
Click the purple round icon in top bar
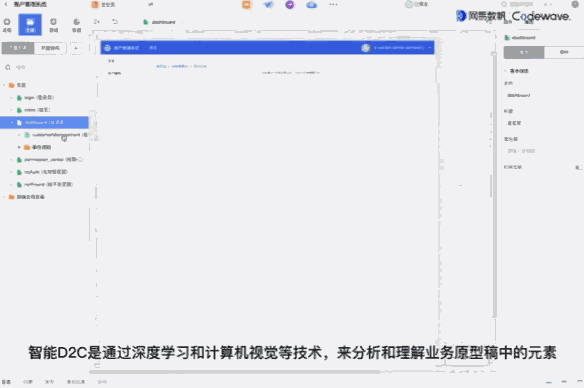coord(290,4)
